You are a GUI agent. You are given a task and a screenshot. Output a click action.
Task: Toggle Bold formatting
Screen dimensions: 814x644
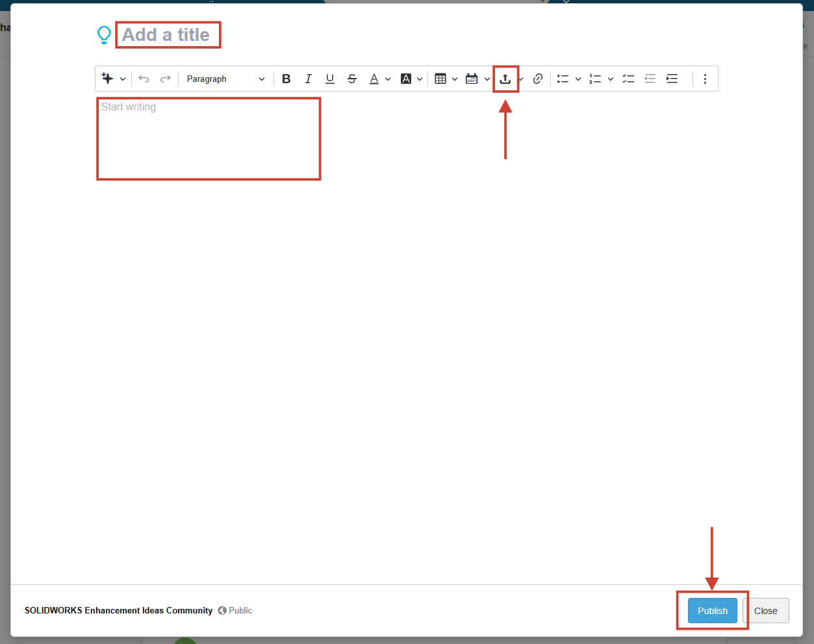click(286, 79)
